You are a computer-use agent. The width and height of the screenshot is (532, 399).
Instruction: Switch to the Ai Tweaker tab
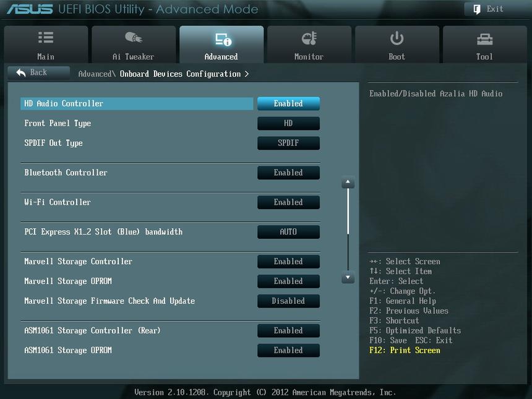133,45
